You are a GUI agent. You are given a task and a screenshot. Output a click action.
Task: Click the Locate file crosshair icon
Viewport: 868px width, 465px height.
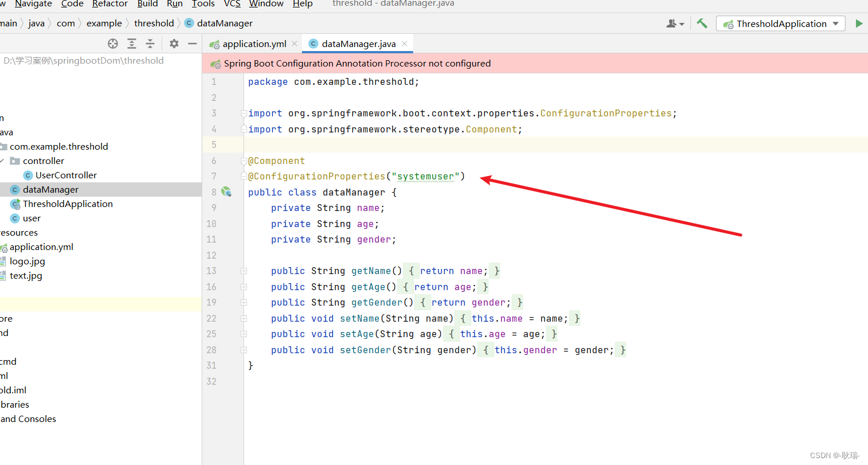[112, 43]
